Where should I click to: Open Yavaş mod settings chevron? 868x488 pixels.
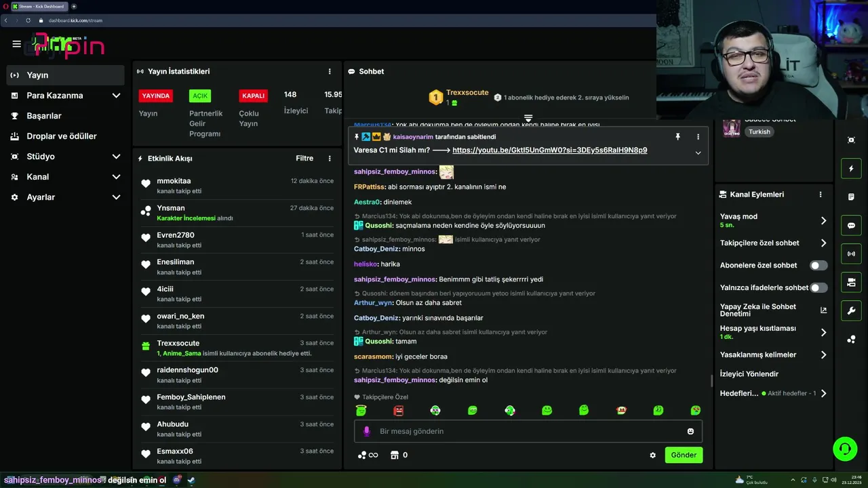point(824,220)
